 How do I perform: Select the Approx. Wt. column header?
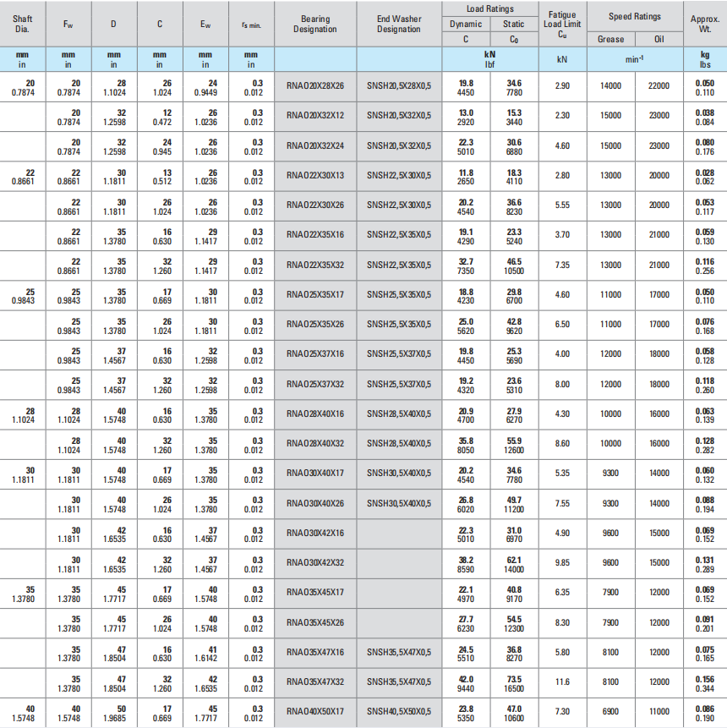(x=704, y=24)
